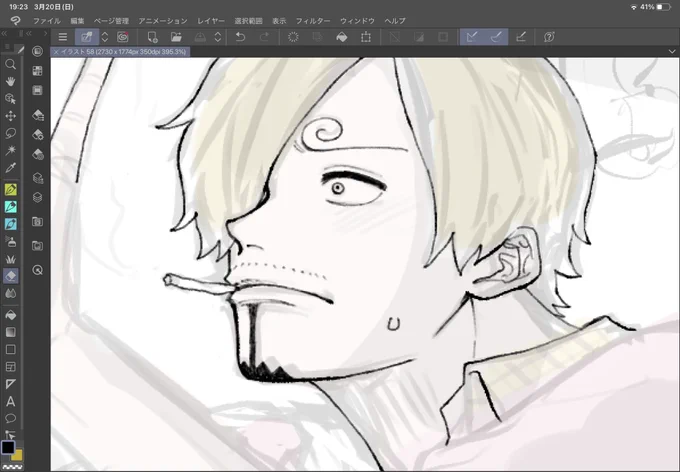Select the Fill bucket tool in tool palette
The image size is (680, 472).
tap(10, 315)
